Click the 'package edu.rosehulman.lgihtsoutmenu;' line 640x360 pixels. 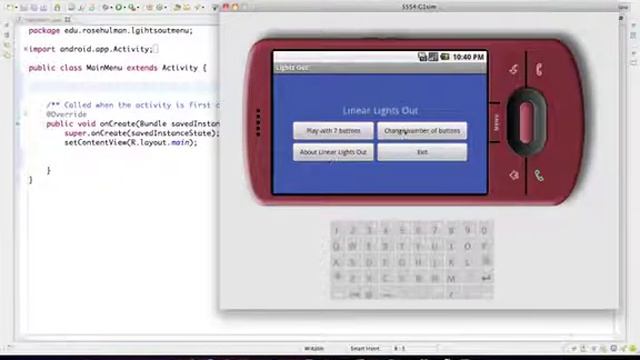tap(110, 31)
